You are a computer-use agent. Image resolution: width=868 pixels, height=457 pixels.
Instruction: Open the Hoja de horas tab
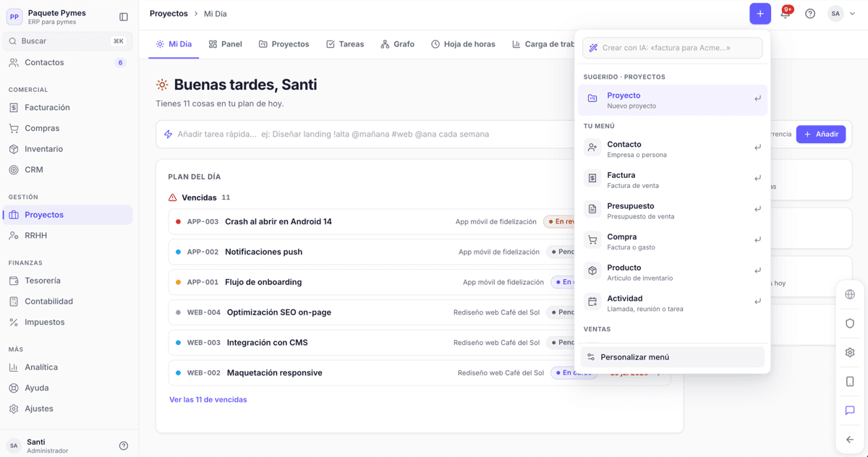(463, 44)
